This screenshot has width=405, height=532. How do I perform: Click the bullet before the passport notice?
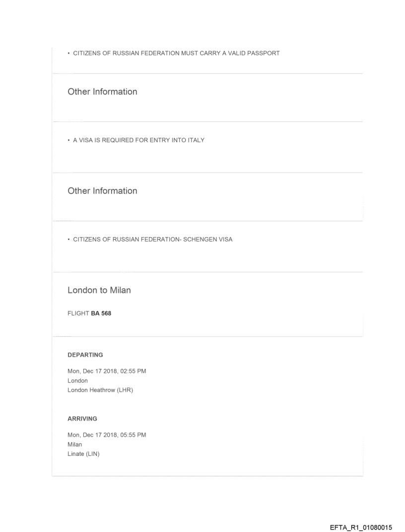pos(68,54)
